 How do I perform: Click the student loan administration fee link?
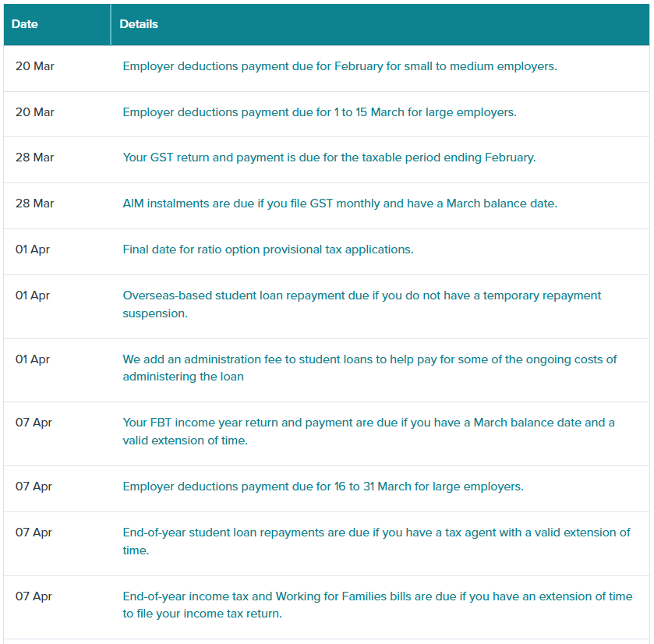369,359
